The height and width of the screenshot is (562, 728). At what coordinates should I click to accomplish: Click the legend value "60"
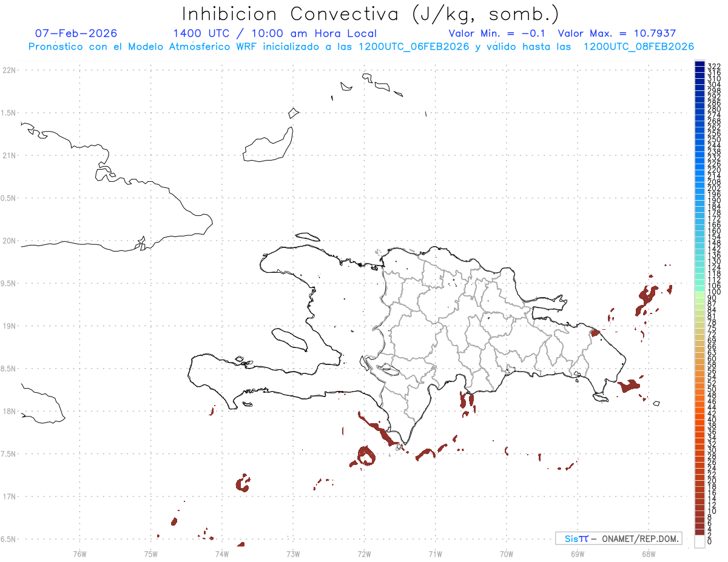click(712, 359)
